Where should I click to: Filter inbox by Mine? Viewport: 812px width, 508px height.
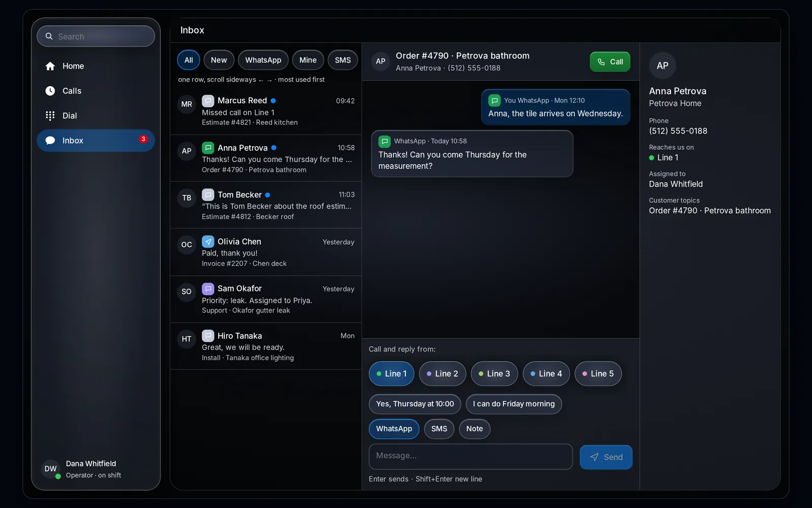coord(308,60)
